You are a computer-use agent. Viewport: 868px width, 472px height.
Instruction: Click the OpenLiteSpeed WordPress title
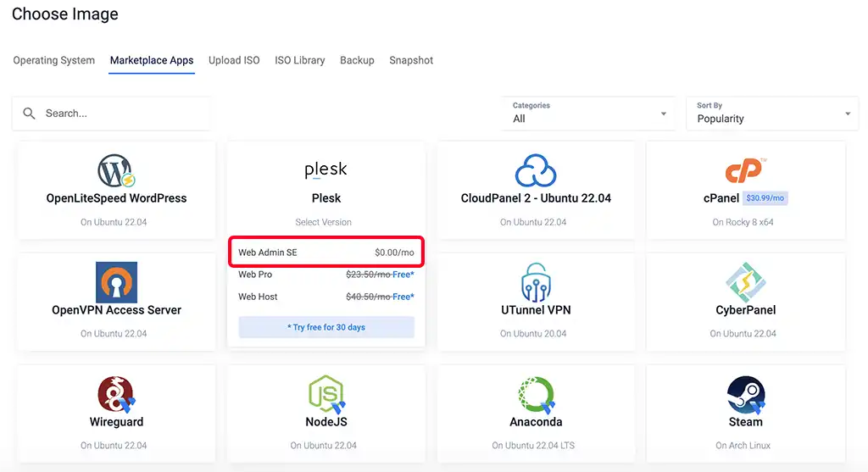(x=116, y=198)
